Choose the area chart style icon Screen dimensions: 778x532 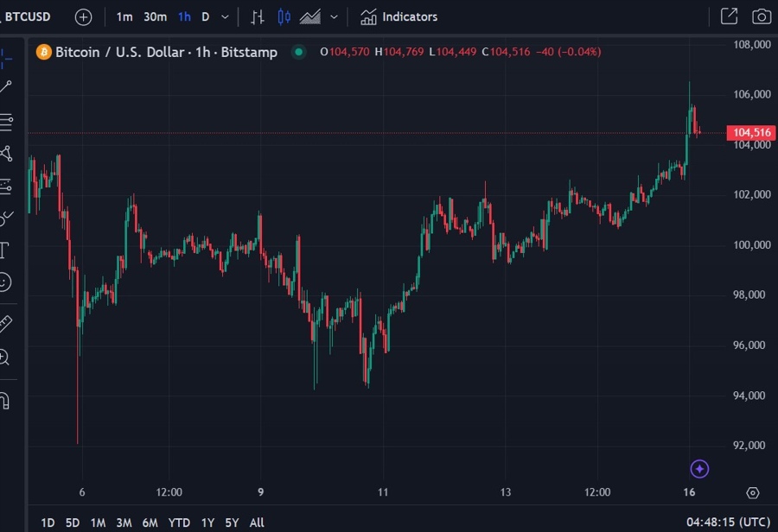pyautogui.click(x=310, y=17)
